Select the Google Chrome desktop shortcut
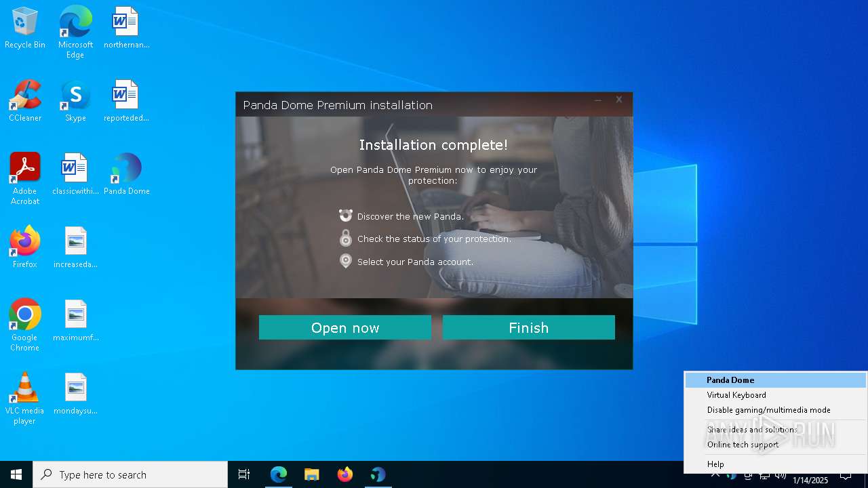This screenshot has width=868, height=488. (x=25, y=325)
